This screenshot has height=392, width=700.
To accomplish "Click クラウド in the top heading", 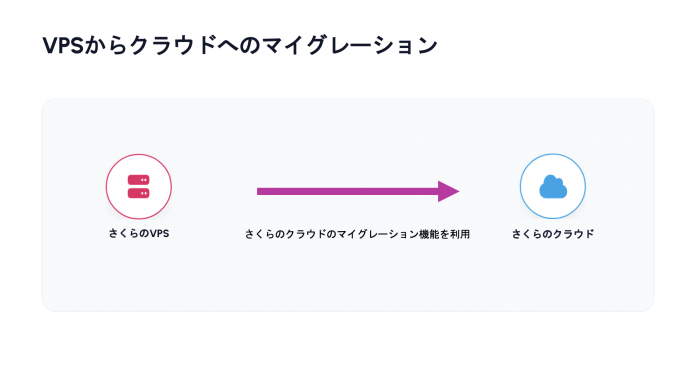I will pyautogui.click(x=173, y=46).
